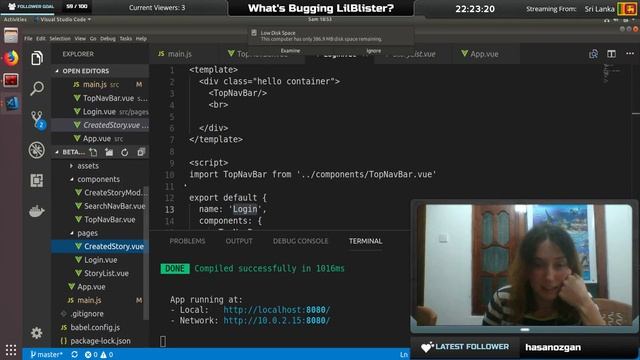Open the Edit menu
The image size is (640, 360).
(41, 38)
